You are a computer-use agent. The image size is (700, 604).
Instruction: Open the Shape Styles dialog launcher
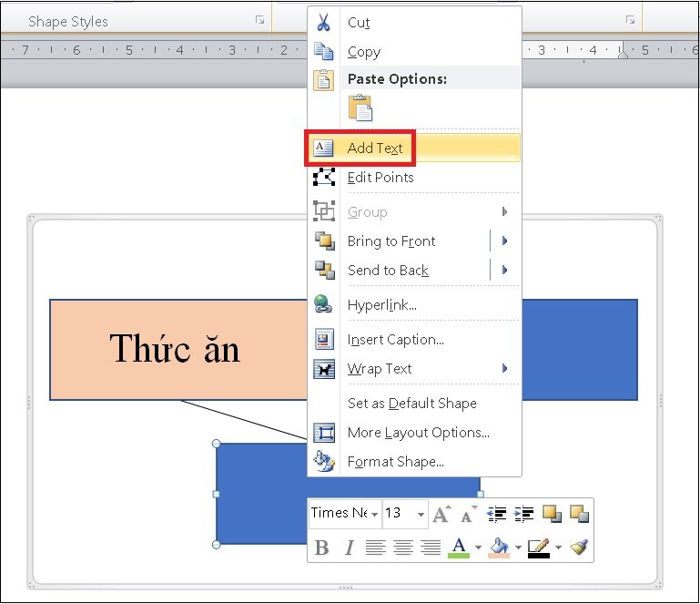[x=259, y=20]
